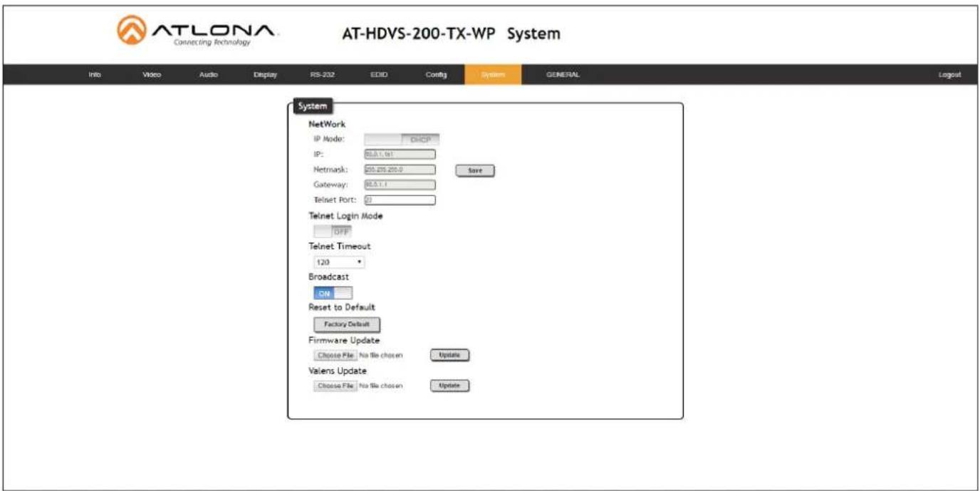This screenshot has height=491, width=980.
Task: Toggle the IP Mode DHCP switch
Action: point(402,140)
